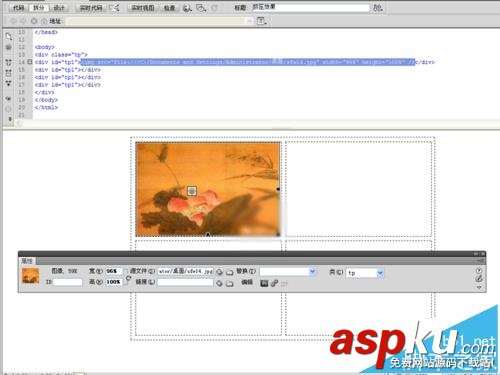This screenshot has width=500, height=375.
Task: Click the collapse selection icon in coding toolbar
Action: click(9, 73)
